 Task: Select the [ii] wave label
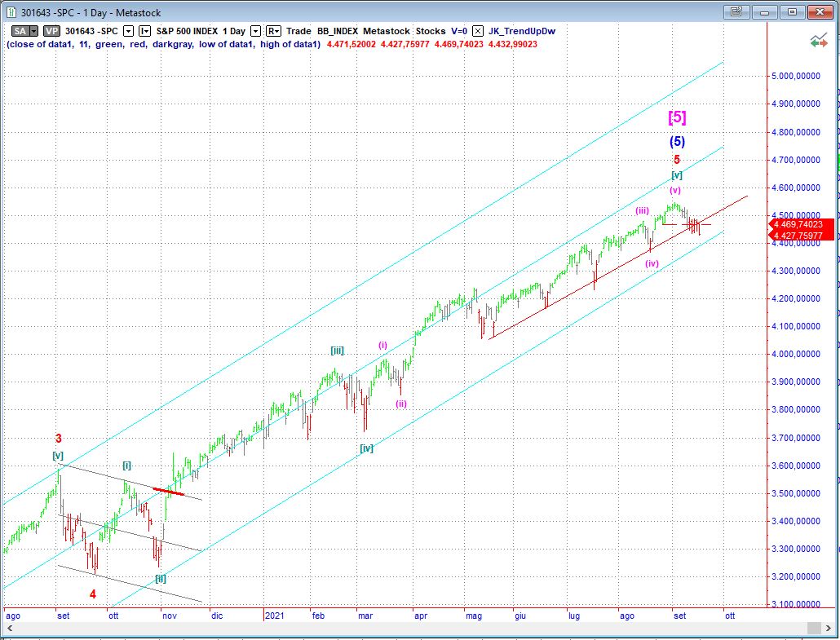161,578
